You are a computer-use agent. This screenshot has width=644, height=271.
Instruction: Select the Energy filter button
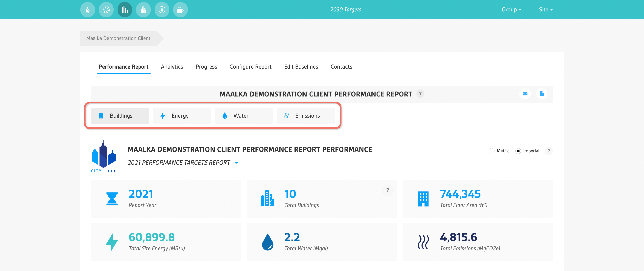point(182,116)
